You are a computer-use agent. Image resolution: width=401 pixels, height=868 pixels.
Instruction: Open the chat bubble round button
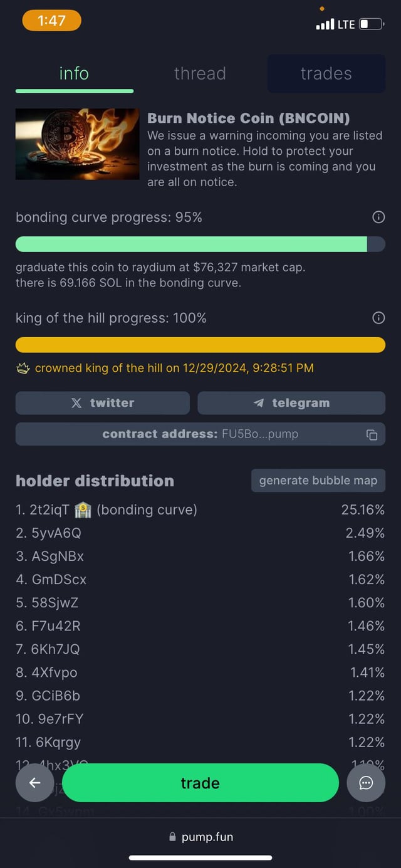point(366,783)
